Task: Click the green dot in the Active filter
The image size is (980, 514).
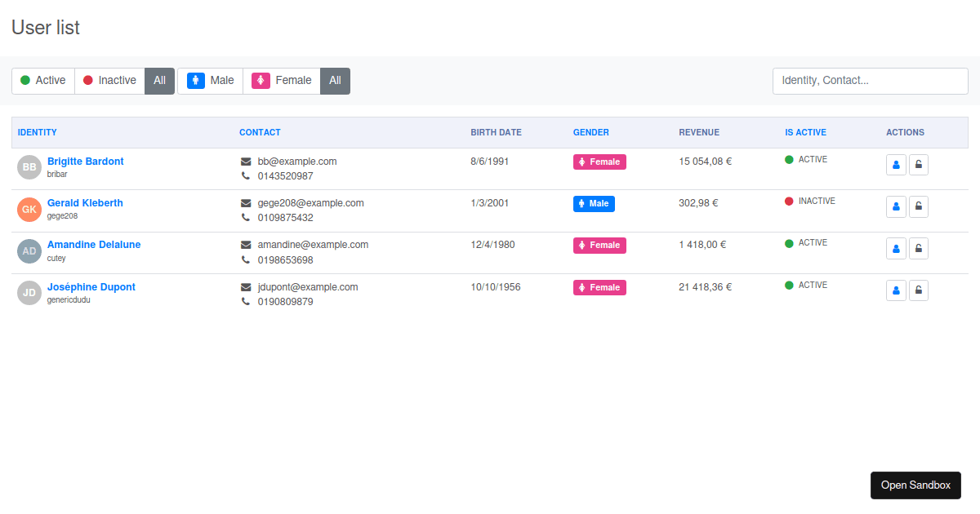Action: [x=25, y=80]
